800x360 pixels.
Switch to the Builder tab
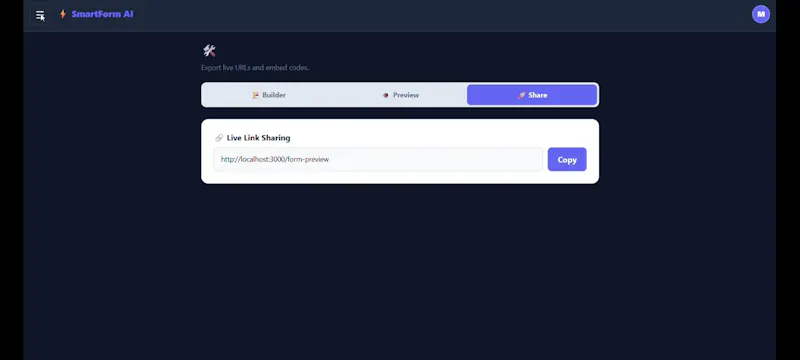coord(269,95)
